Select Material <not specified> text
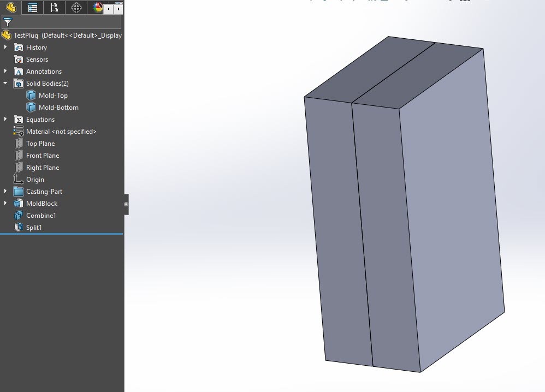Screen dimensions: 545x392 (61, 132)
